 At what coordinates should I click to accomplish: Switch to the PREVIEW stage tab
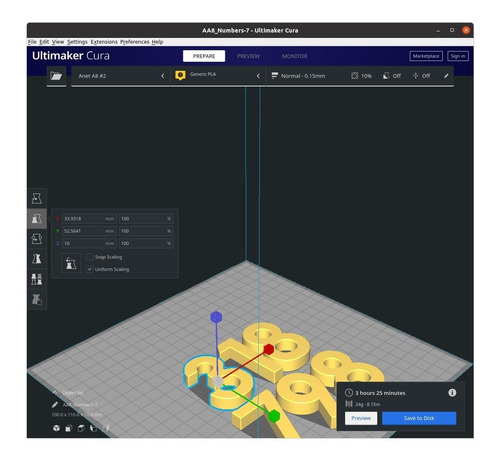coord(248,56)
